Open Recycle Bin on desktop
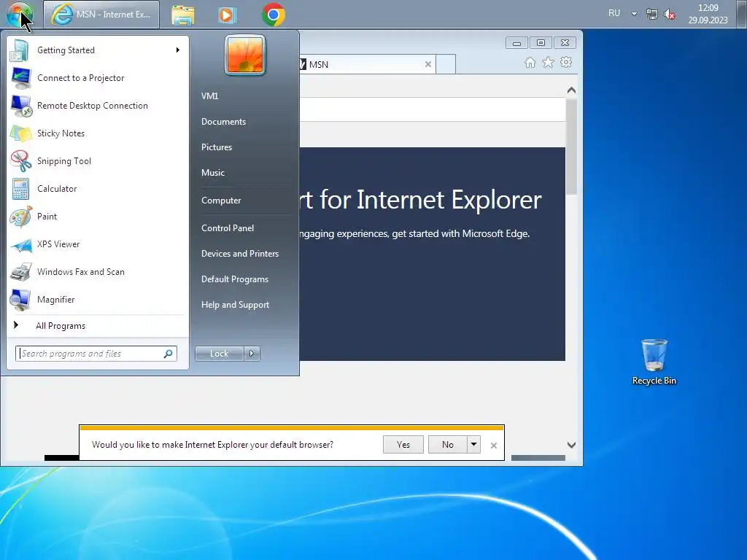 click(x=654, y=362)
